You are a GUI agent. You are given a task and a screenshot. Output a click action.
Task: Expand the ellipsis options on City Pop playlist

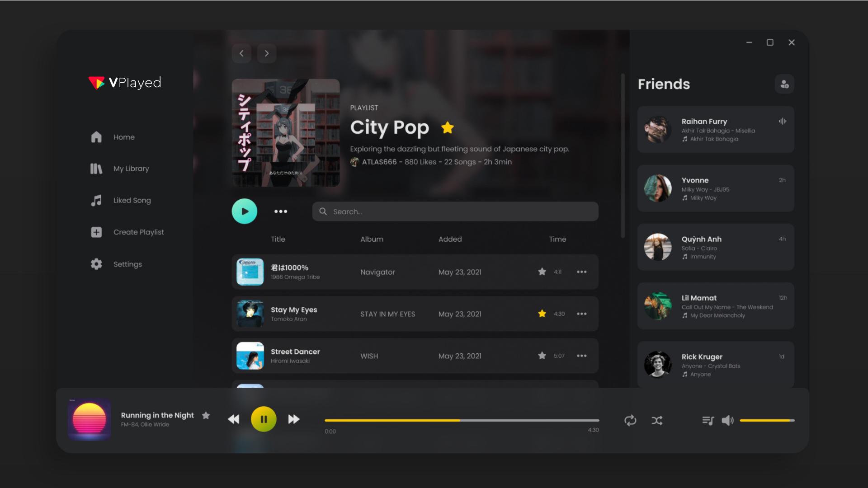point(281,211)
